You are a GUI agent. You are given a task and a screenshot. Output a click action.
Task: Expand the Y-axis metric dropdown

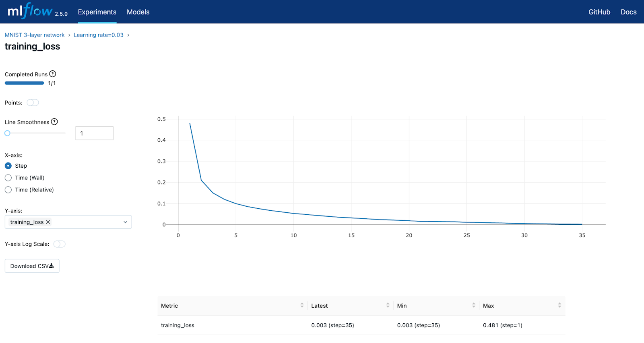coord(125,222)
